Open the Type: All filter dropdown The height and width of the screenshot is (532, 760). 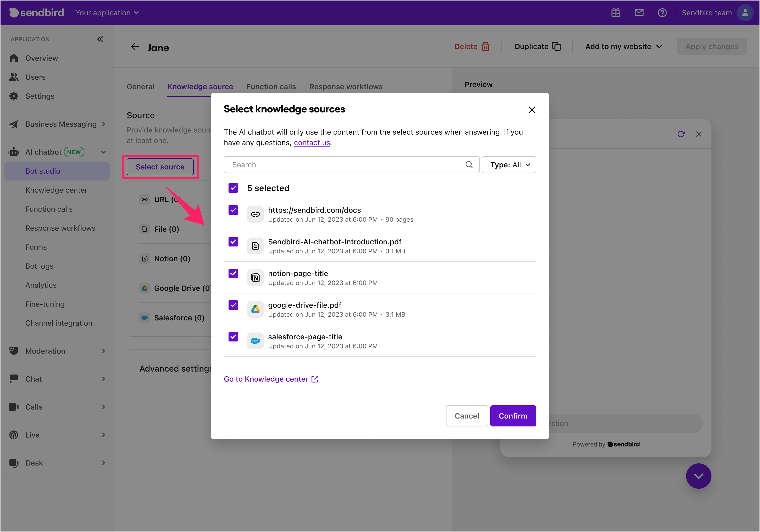coord(509,164)
